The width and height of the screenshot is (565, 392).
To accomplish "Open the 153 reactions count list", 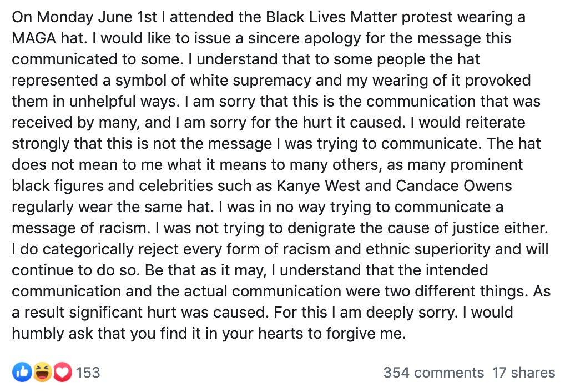I will (88, 373).
